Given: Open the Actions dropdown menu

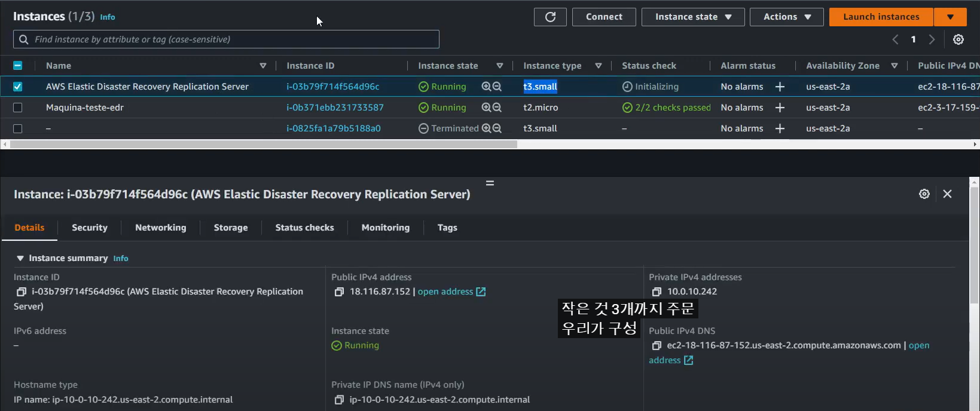Looking at the screenshot, I should 786,17.
